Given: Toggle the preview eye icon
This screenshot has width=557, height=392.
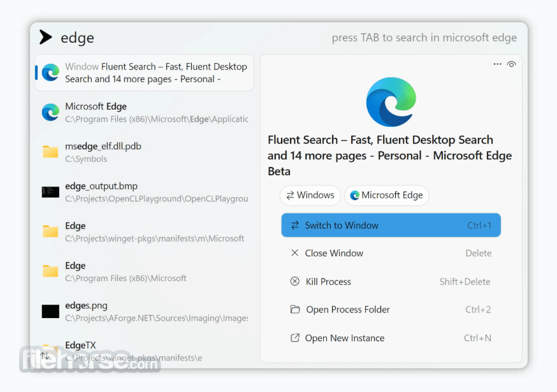Looking at the screenshot, I should click(511, 64).
